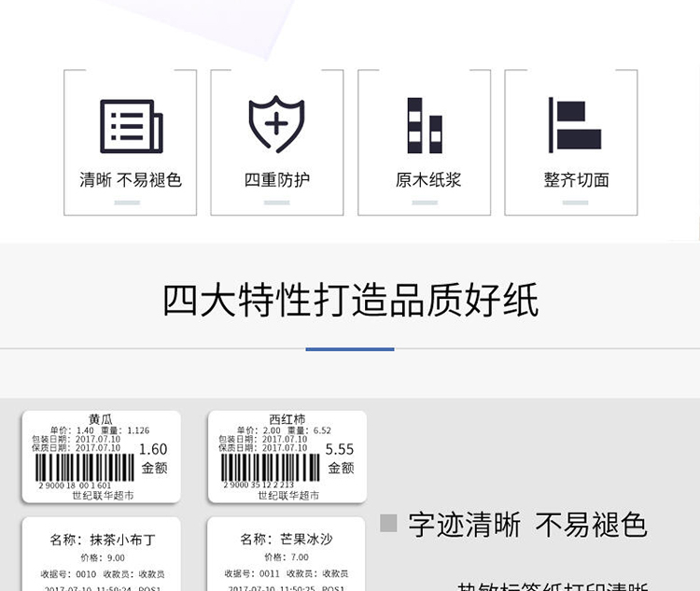Click the 四重防护 caption text

(x=276, y=180)
